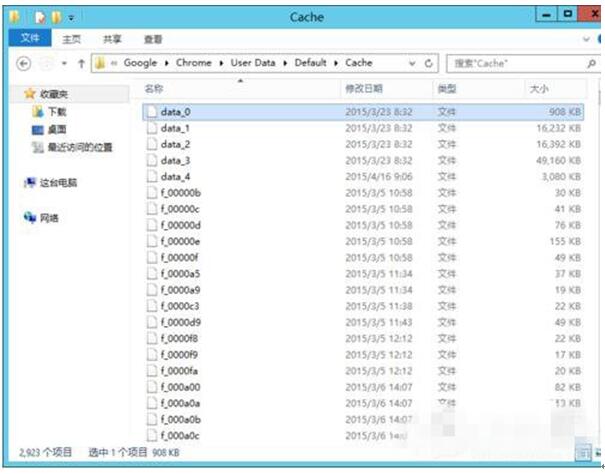605x474 pixels.
Task: Open address bar history dropdown
Action: [x=412, y=63]
